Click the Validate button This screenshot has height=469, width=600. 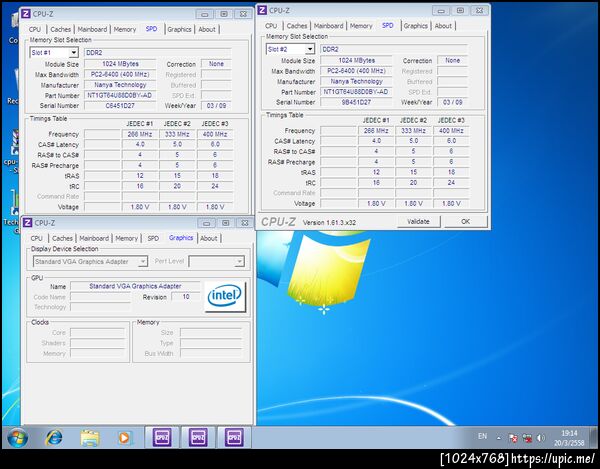[x=419, y=221]
